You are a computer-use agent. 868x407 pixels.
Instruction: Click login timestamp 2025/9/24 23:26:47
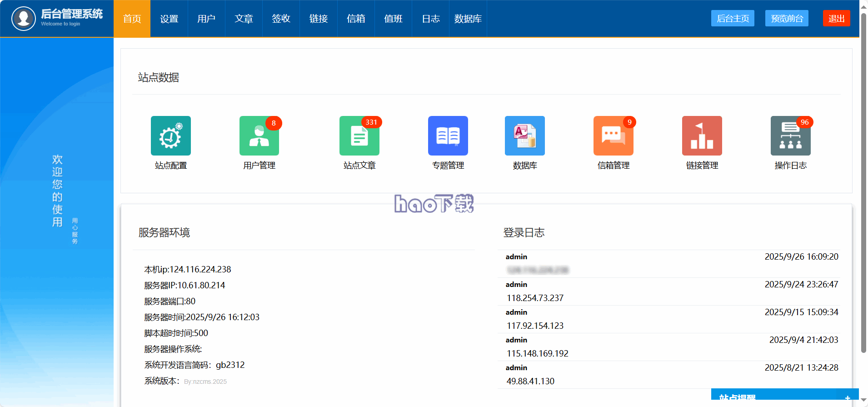click(x=801, y=284)
